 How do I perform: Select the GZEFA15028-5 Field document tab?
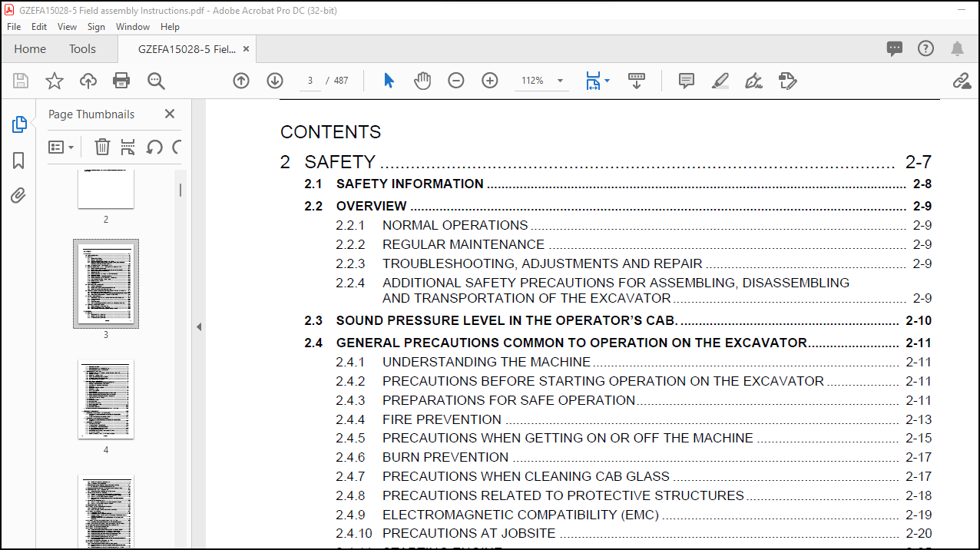(187, 48)
